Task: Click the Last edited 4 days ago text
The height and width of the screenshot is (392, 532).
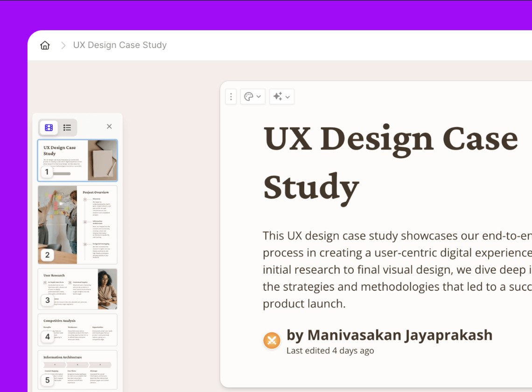Action: tap(330, 351)
